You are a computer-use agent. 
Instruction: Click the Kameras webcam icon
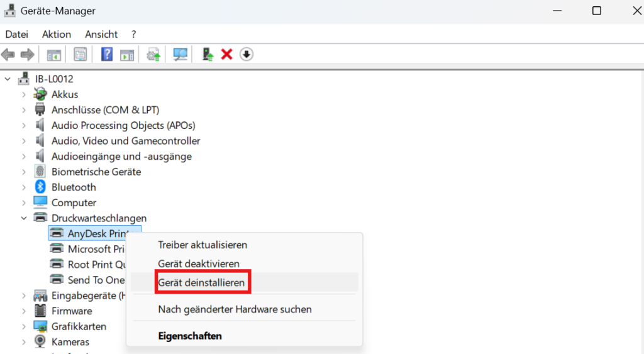click(x=40, y=341)
